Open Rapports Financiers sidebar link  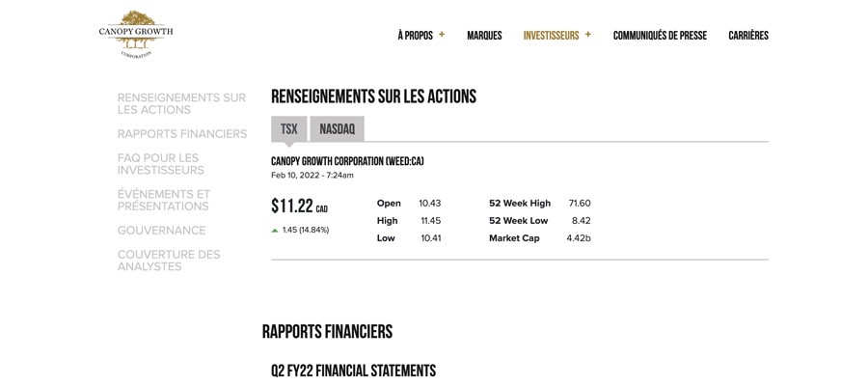click(x=182, y=134)
